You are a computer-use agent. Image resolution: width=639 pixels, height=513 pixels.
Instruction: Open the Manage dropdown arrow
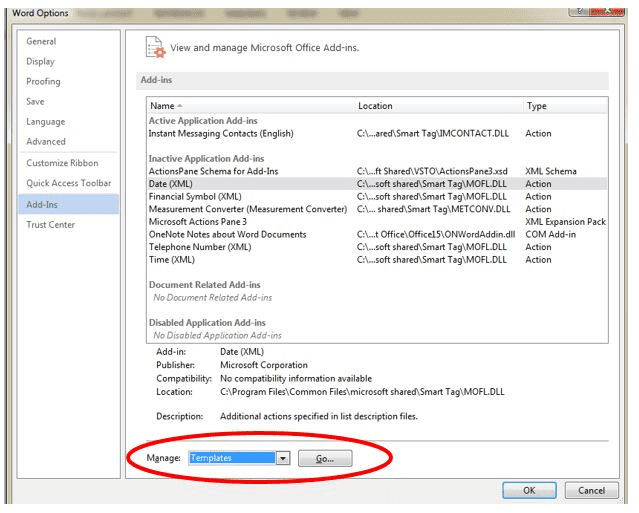[283, 458]
